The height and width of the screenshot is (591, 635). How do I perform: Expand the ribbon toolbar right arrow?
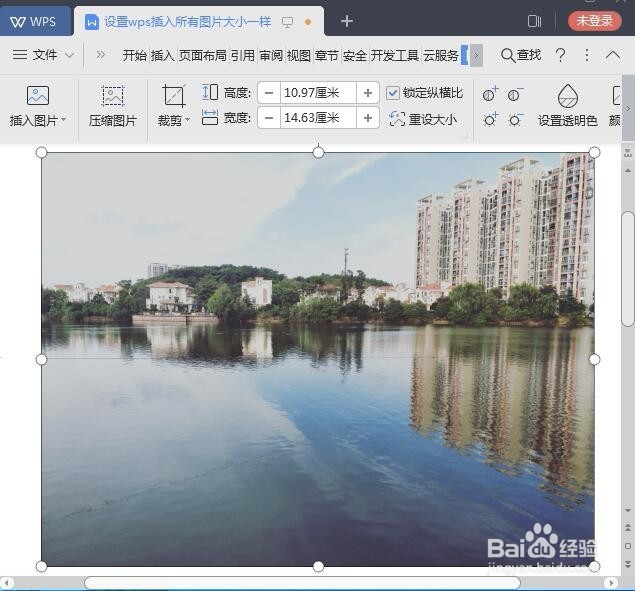(x=628, y=109)
